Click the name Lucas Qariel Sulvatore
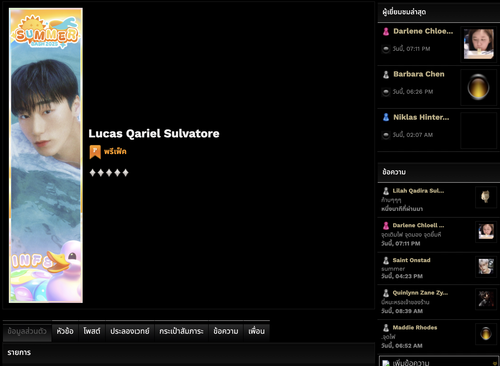500x366 pixels. [x=154, y=133]
